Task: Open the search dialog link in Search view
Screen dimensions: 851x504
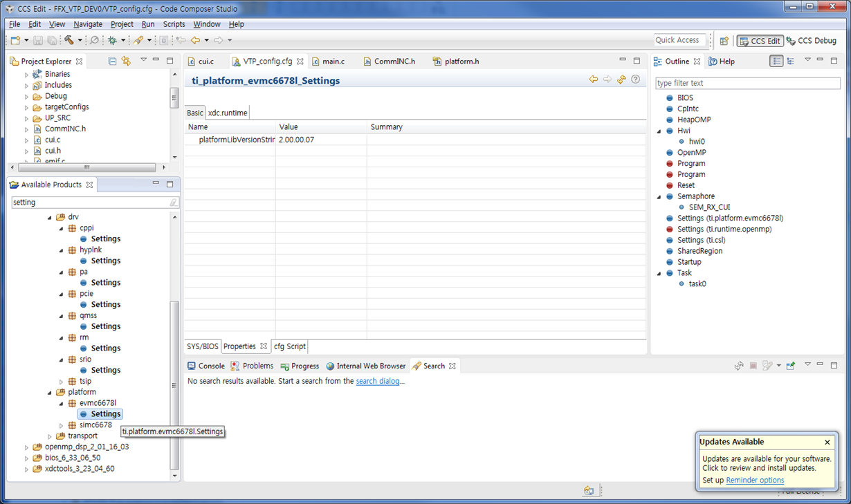Action: [x=380, y=380]
